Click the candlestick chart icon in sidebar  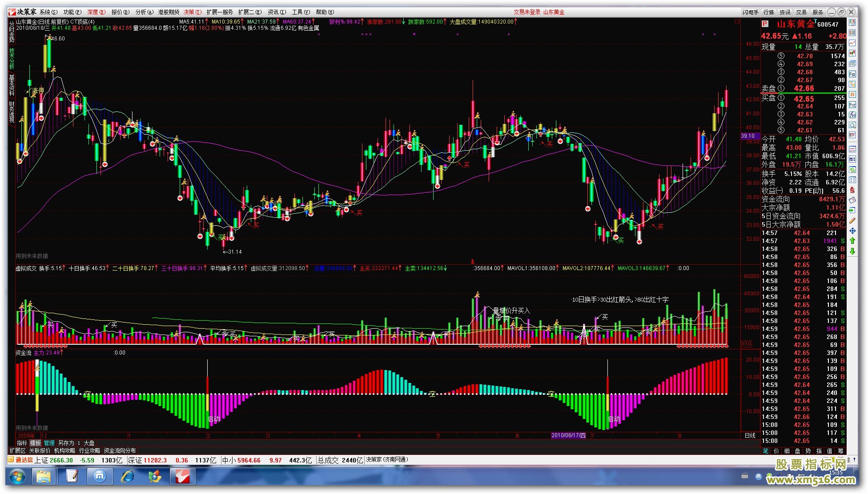(852, 53)
